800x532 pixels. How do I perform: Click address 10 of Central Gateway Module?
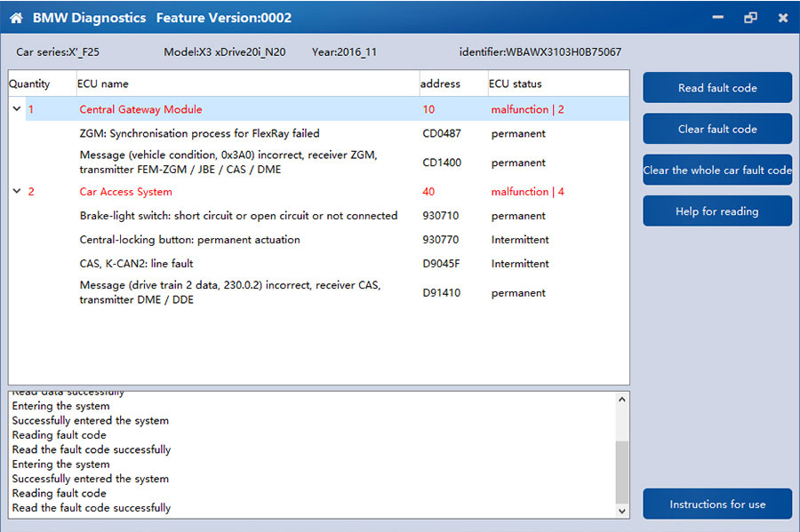(428, 109)
